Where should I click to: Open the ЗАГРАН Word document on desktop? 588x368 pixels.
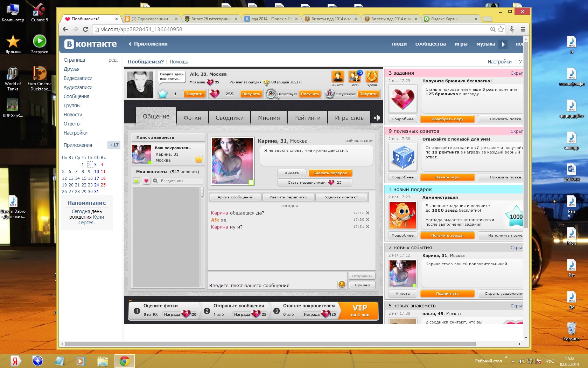click(x=571, y=172)
